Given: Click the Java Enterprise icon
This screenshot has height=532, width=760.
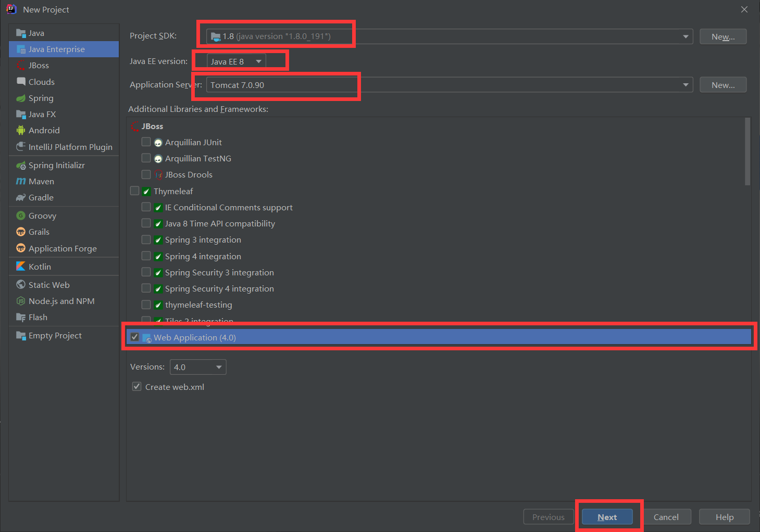Looking at the screenshot, I should point(21,49).
